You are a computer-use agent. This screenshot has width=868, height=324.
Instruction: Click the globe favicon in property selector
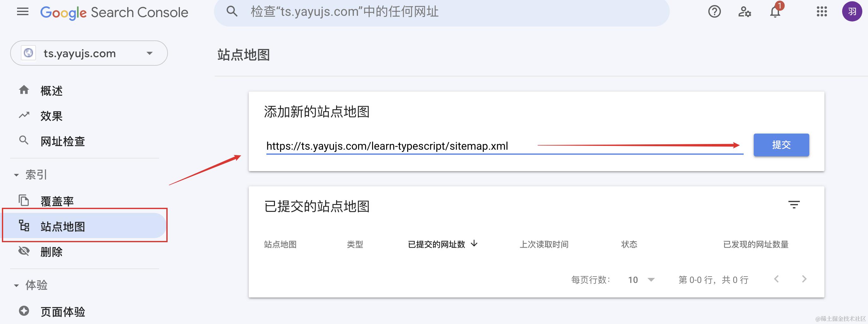[29, 53]
